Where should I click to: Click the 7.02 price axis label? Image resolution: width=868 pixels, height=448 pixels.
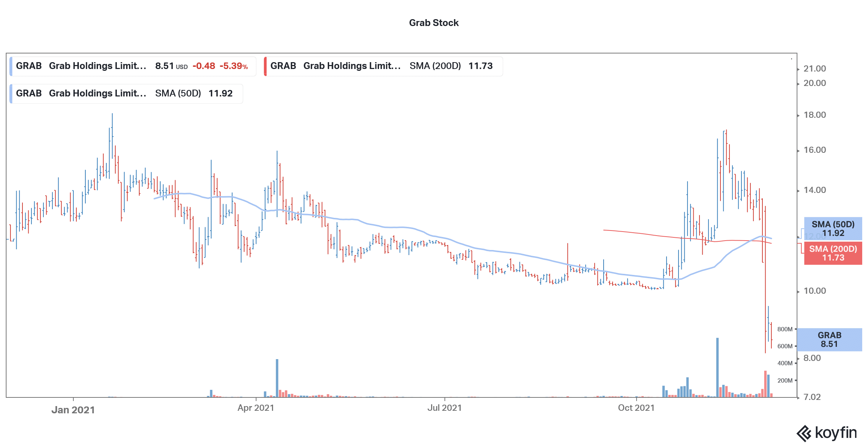pyautogui.click(x=812, y=397)
